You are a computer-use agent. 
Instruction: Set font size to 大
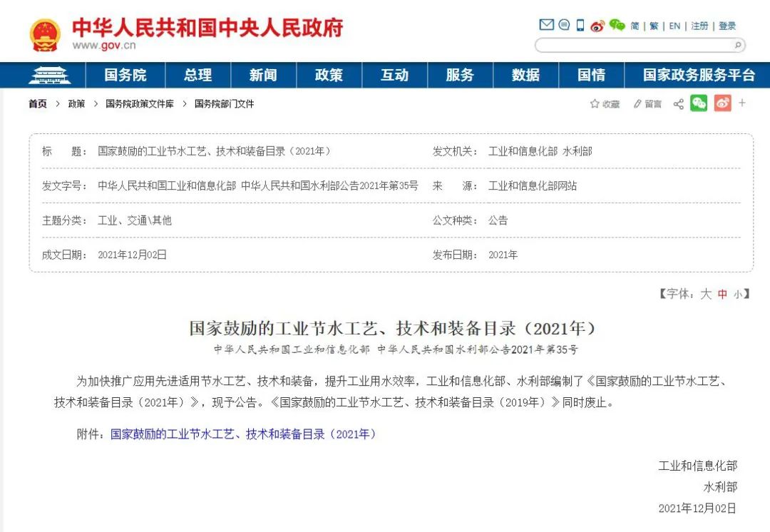tap(706, 295)
